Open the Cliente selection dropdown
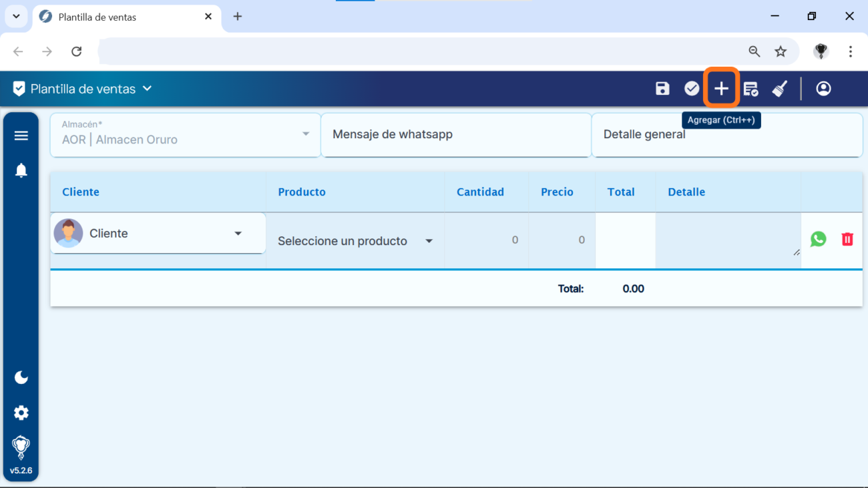868x488 pixels. [158, 234]
